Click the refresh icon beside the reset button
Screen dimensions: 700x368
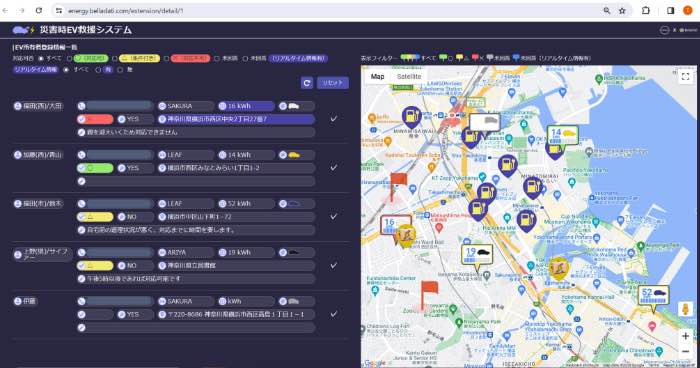(x=307, y=83)
